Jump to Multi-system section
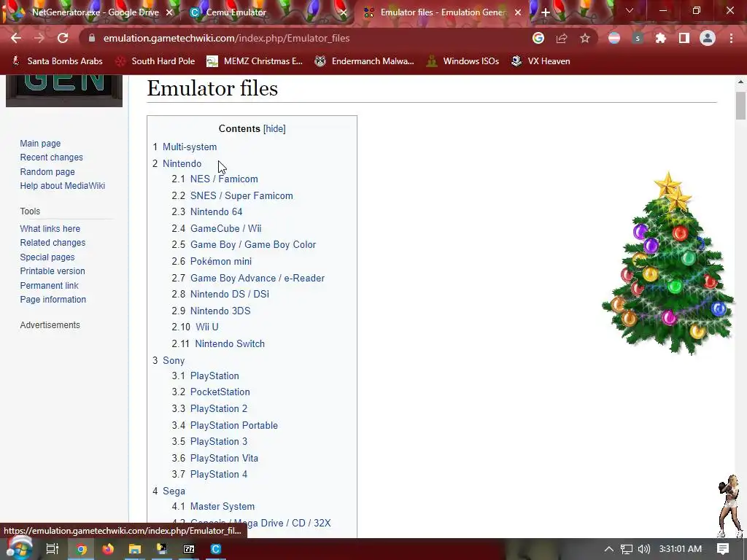747x560 pixels. pos(190,147)
